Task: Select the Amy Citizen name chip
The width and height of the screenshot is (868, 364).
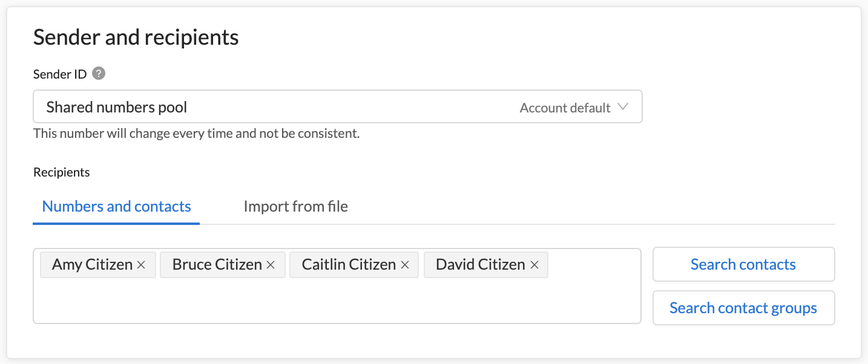Action: [92, 265]
